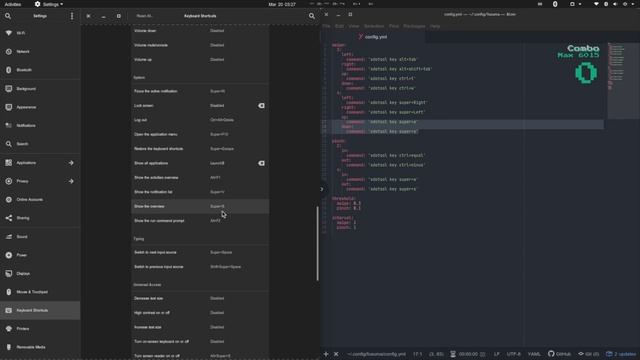Viewport: 640px width, 360px height.
Task: Edit the Show the notification list shortcut
Action: click(200, 192)
